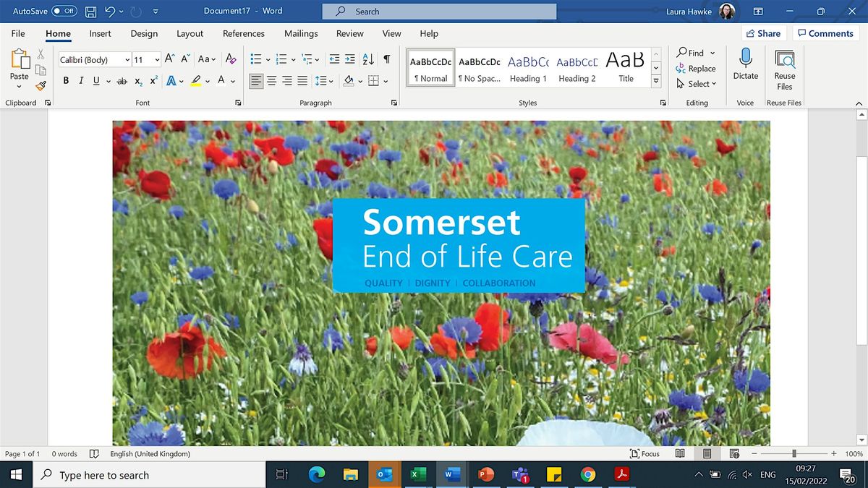
Task: Sort the selection alphabetically
Action: pos(367,59)
